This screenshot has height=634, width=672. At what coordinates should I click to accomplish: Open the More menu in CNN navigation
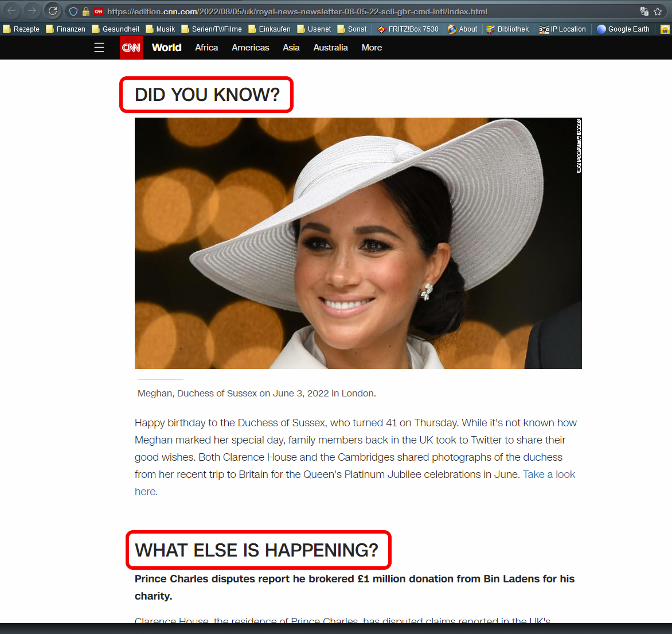coord(372,48)
